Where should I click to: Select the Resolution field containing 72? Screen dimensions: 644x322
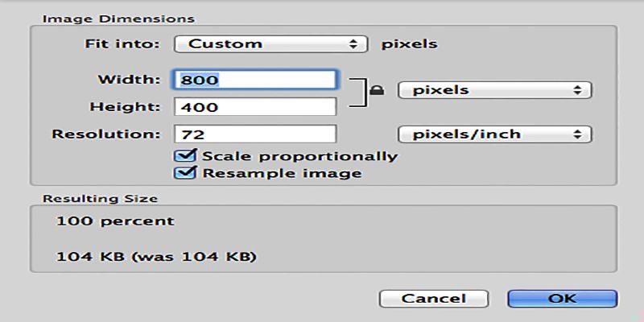(x=255, y=134)
